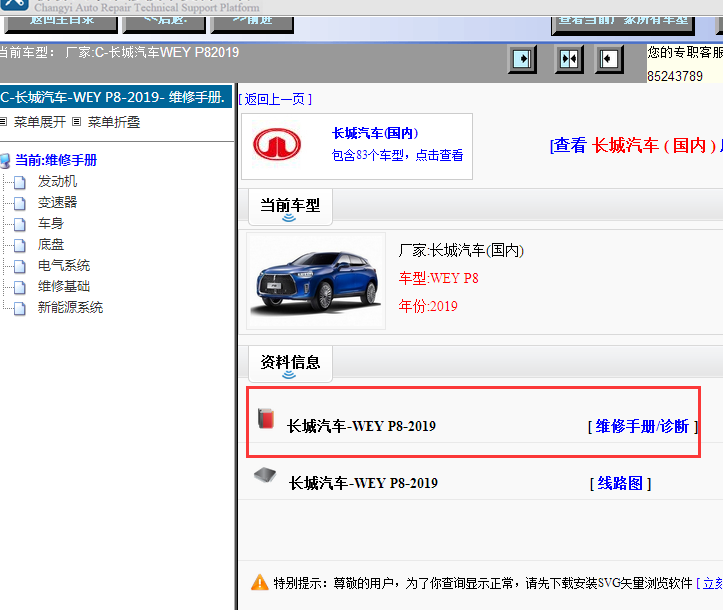Select 底盘 in the manual tree
The image size is (723, 610).
click(x=51, y=244)
